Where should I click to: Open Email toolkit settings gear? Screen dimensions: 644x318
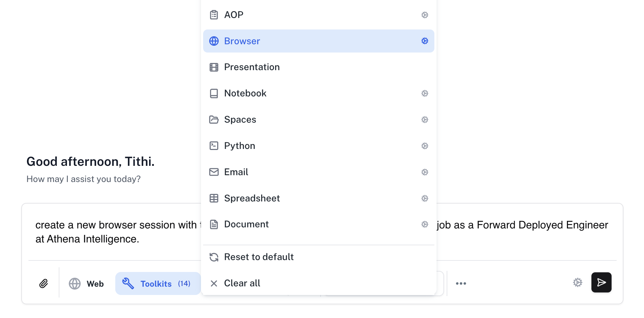click(425, 172)
